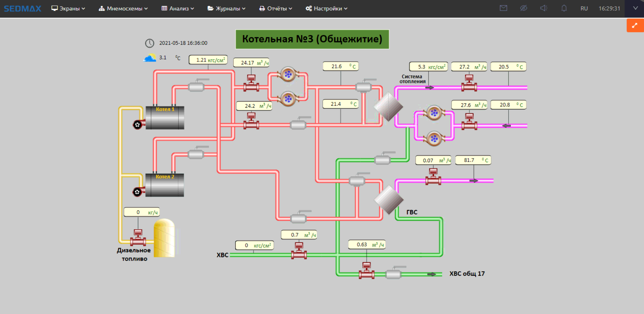
Task: Click the envelope messages icon
Action: click(503, 8)
